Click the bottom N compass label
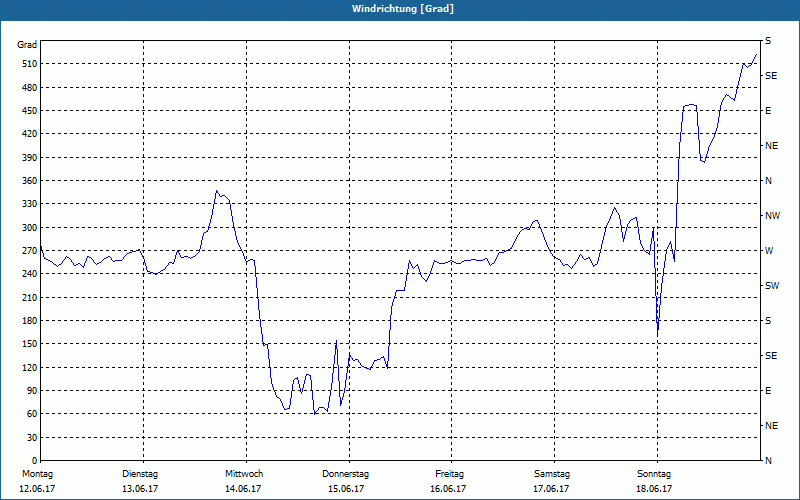Image resolution: width=800 pixels, height=500 pixels. 768,460
